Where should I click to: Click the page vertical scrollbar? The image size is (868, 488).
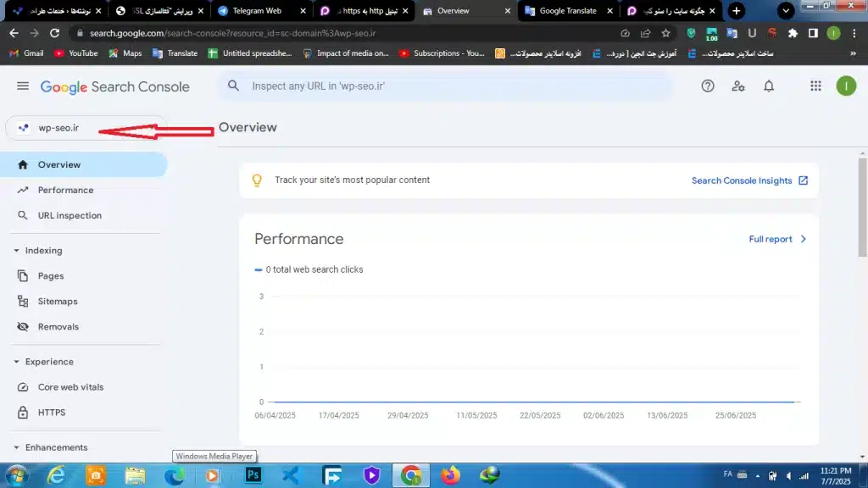click(862, 212)
